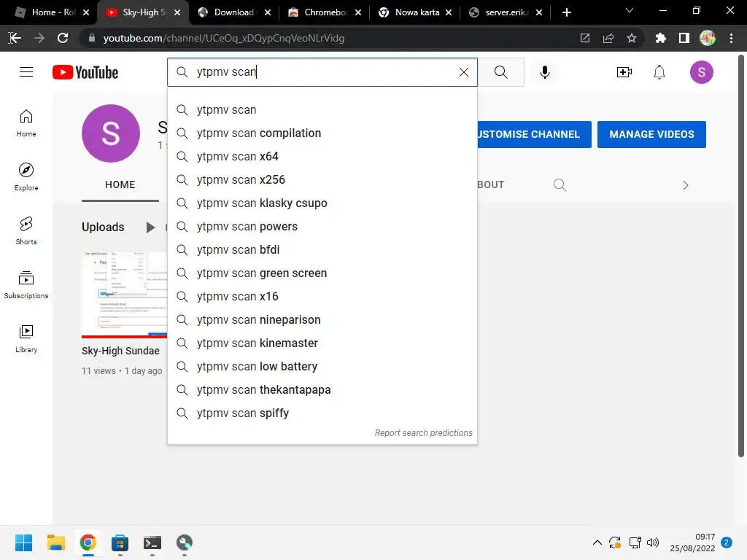The image size is (747, 560).
Task: Open Explore in the sidebar
Action: click(x=26, y=176)
